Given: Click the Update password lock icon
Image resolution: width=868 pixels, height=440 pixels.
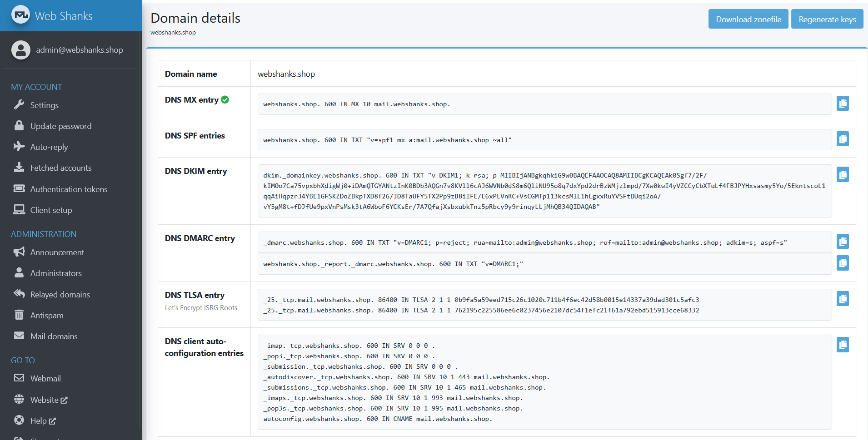Looking at the screenshot, I should pyautogui.click(x=19, y=126).
